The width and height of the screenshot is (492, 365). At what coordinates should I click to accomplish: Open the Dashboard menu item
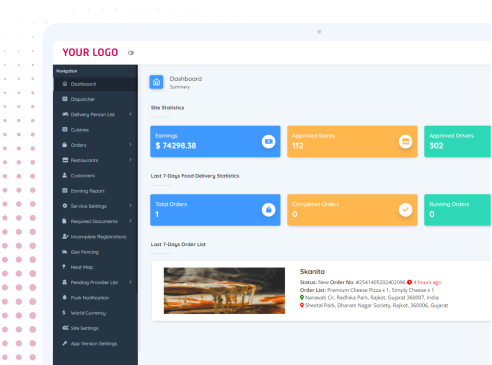pos(95,84)
